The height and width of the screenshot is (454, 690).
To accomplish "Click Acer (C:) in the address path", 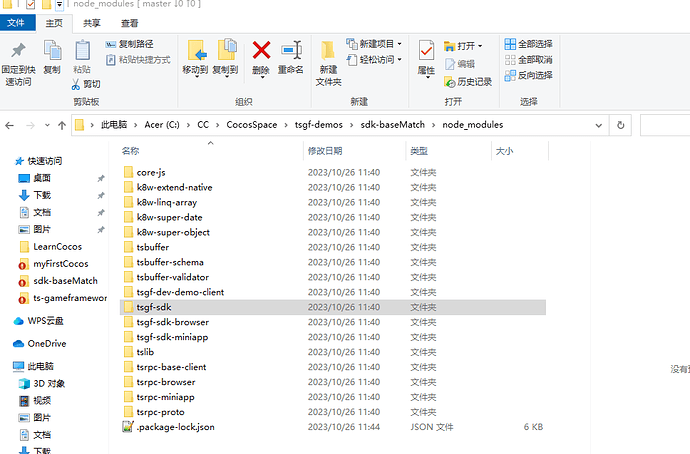I will click(x=162, y=125).
